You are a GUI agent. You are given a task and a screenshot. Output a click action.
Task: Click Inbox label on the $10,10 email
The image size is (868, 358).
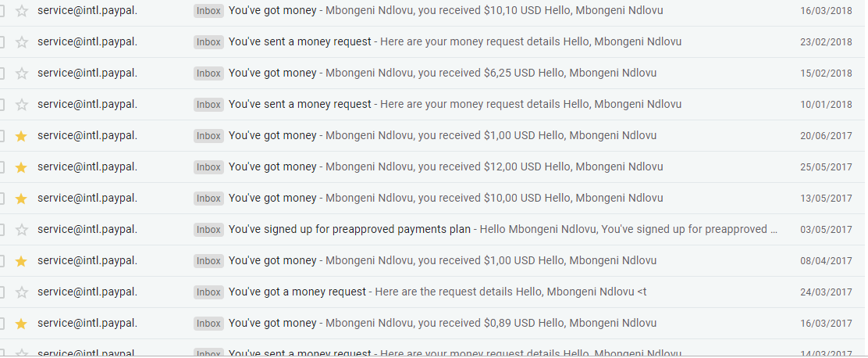208,10
